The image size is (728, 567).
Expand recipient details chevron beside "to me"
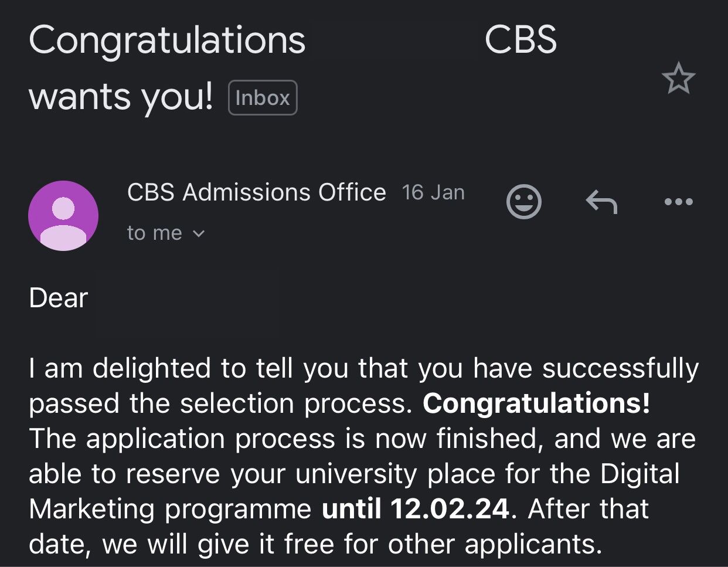coord(199,233)
